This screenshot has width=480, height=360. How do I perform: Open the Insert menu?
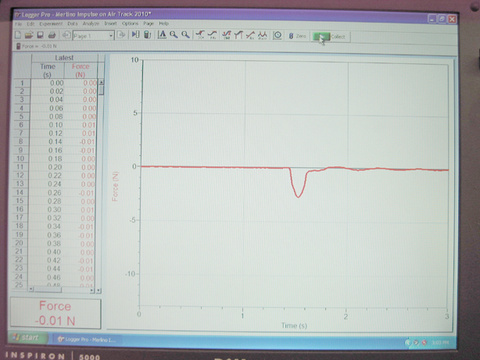pyautogui.click(x=110, y=23)
